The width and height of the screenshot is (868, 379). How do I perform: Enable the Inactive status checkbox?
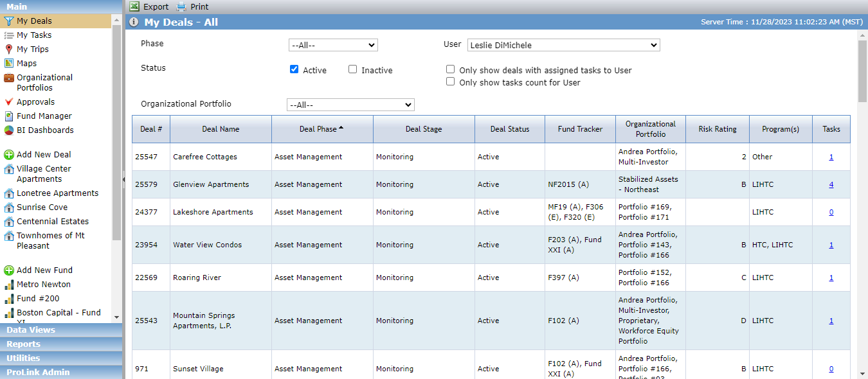353,69
